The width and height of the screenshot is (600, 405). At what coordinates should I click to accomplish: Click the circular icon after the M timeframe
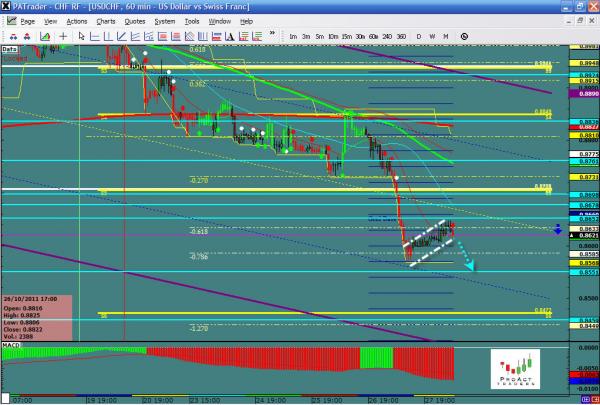(464, 36)
